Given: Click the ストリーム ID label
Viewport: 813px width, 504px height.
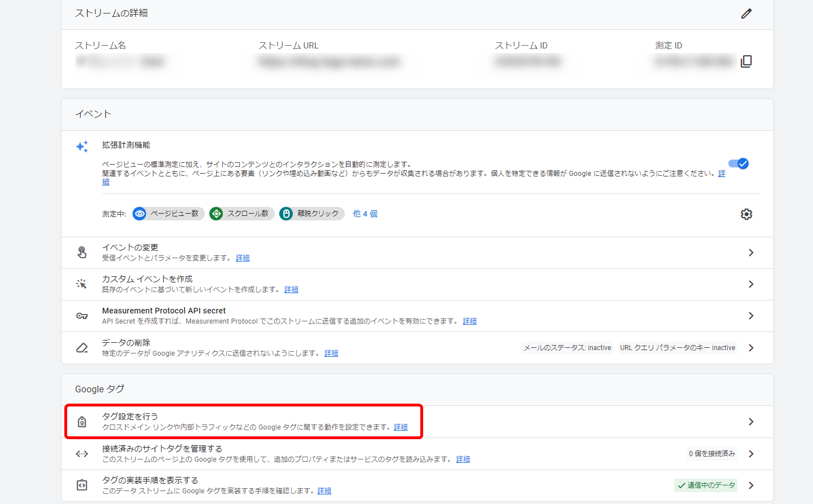Looking at the screenshot, I should pyautogui.click(x=521, y=46).
